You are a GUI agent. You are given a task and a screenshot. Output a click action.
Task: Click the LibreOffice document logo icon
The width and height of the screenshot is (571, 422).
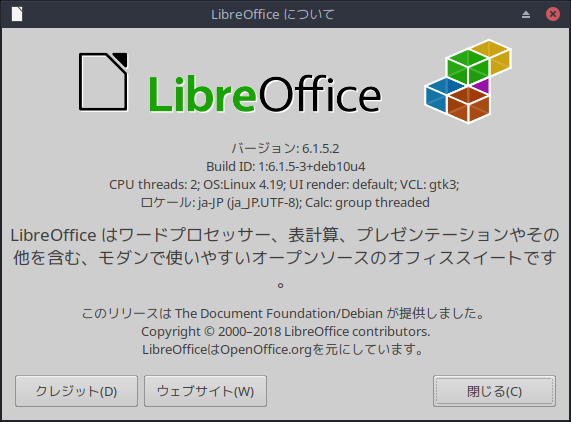pyautogui.click(x=103, y=82)
